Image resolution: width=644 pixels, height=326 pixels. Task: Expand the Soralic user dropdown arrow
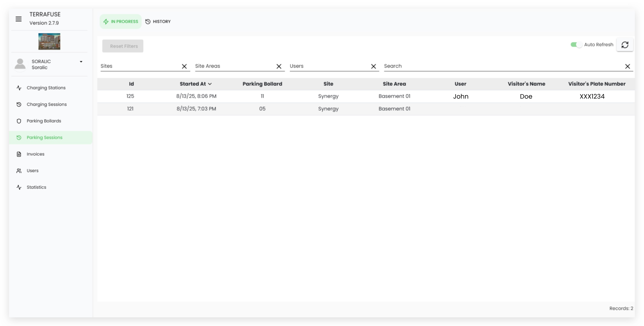point(81,62)
